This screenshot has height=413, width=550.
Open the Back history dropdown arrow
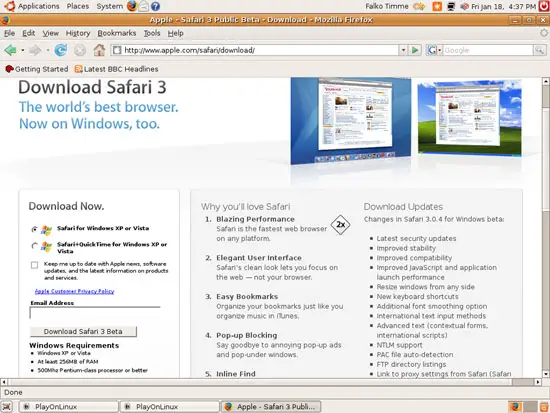click(x=22, y=50)
